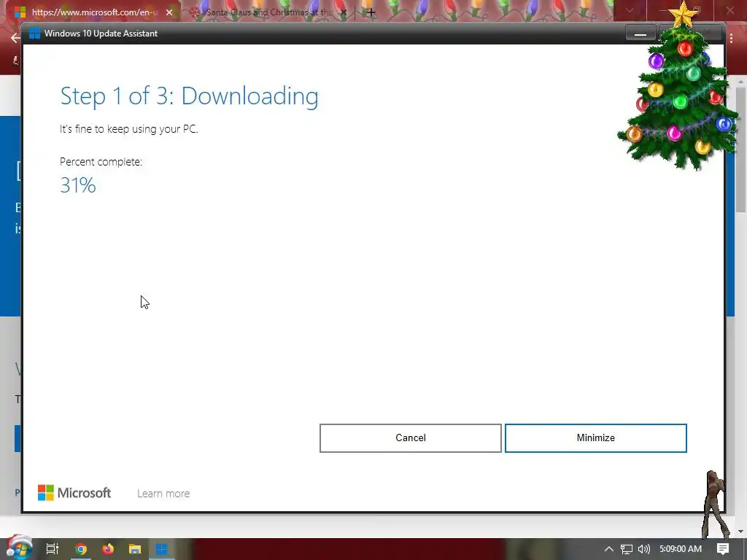Open the browser tab search dropdown
The height and width of the screenshot is (560, 747).
pos(630,10)
